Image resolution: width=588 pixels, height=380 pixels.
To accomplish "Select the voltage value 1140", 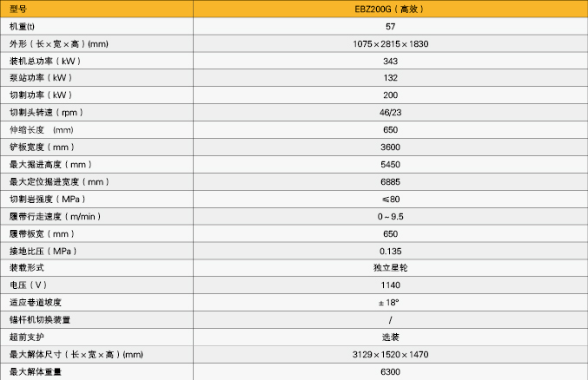I will 390,285.
